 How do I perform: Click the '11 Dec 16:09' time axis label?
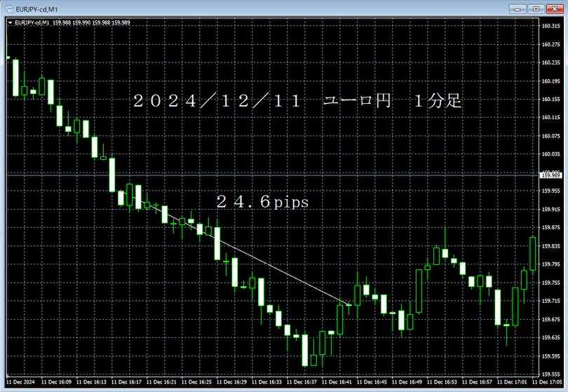coord(56,382)
